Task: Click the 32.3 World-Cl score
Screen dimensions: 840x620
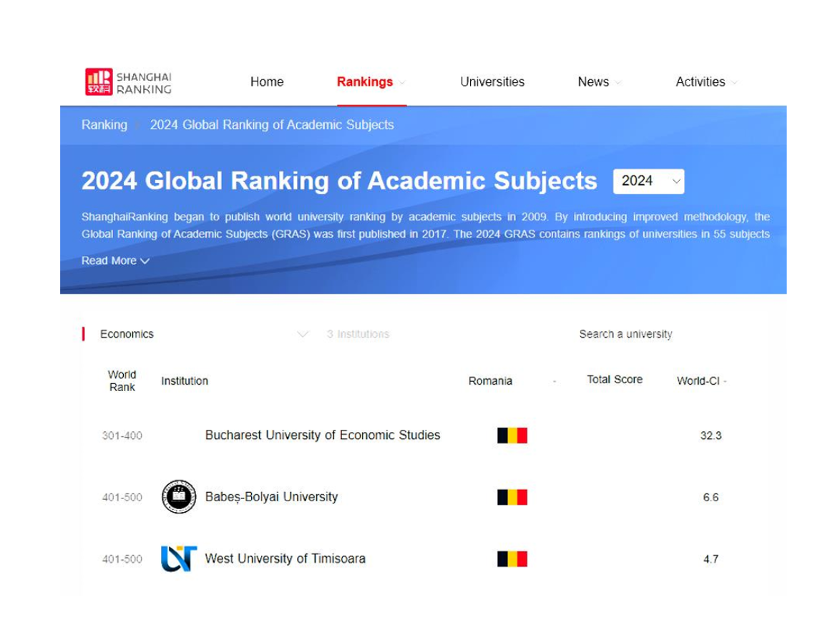Action: pos(711,436)
